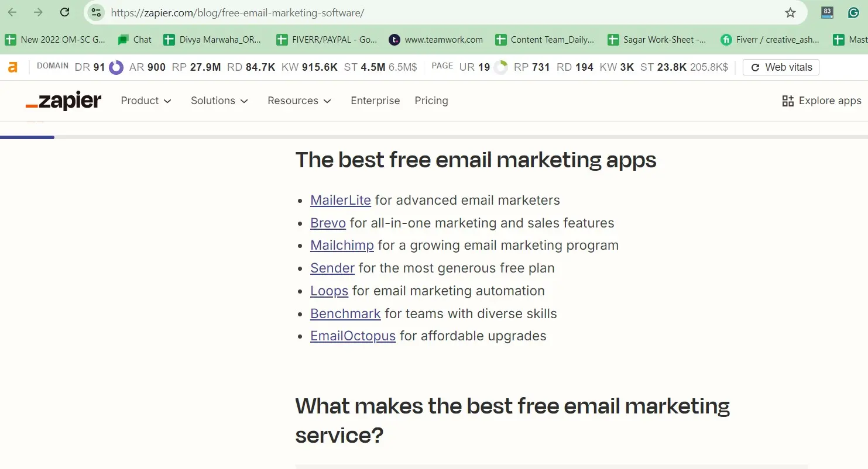Open the www.teamwork.com bookmark
868x469 pixels.
436,40
